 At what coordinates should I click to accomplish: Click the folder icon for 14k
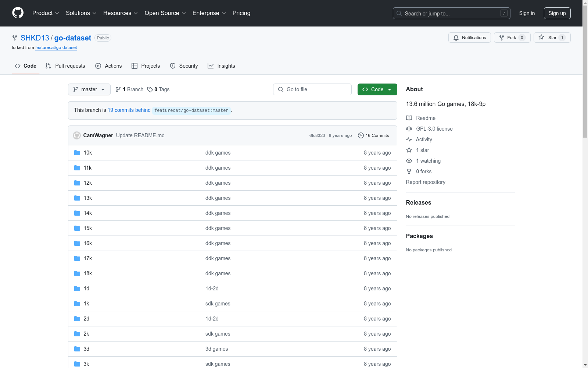77,213
